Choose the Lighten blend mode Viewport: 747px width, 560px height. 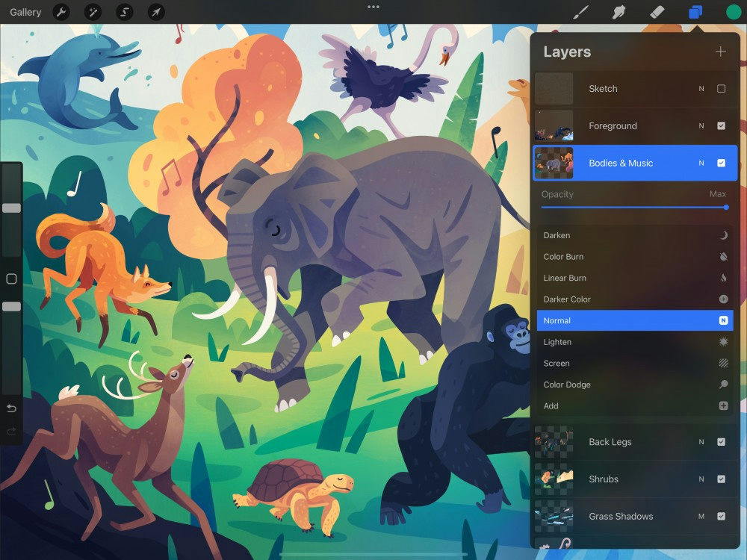(634, 342)
